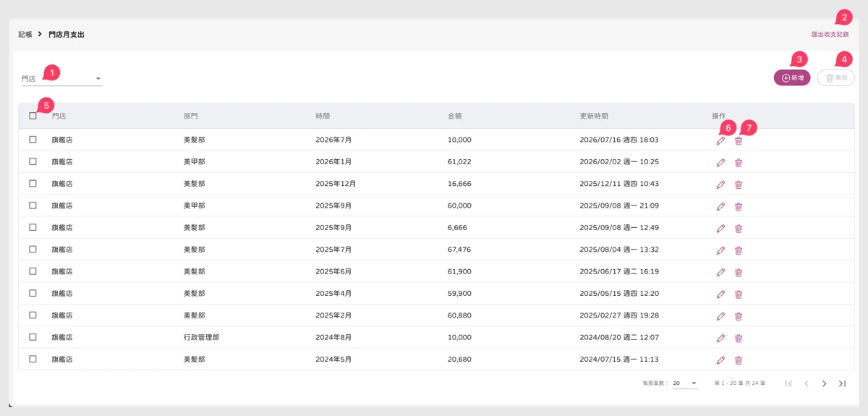The width and height of the screenshot is (868, 416).
Task: Delete the 2025年7月 record
Action: point(739,250)
